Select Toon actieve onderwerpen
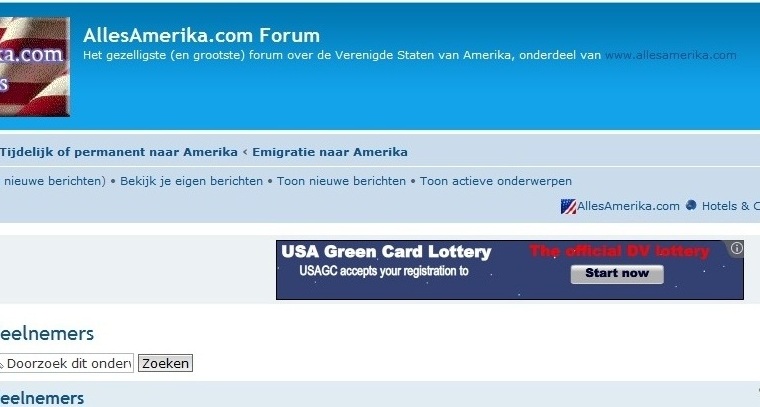This screenshot has width=760, height=407. (495, 181)
